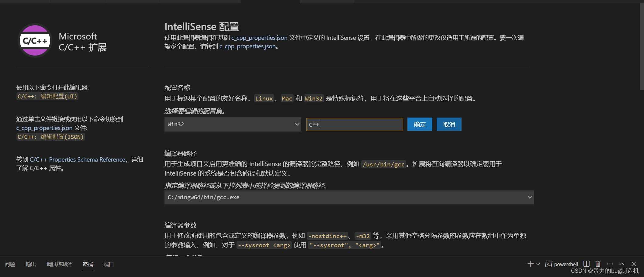Viewport: 644px width, 277px height.
Task: Follow second c_cpp_properties.json link after 请转到
Action: click(248, 46)
